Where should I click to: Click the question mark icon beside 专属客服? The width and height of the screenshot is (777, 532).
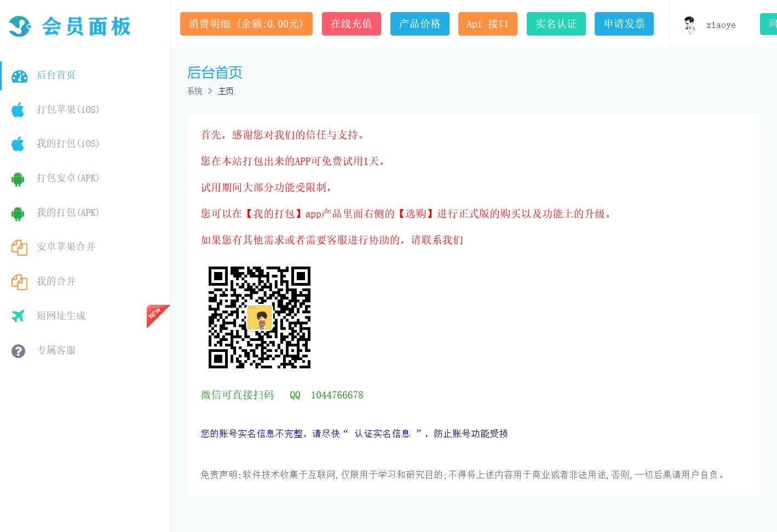click(18, 351)
